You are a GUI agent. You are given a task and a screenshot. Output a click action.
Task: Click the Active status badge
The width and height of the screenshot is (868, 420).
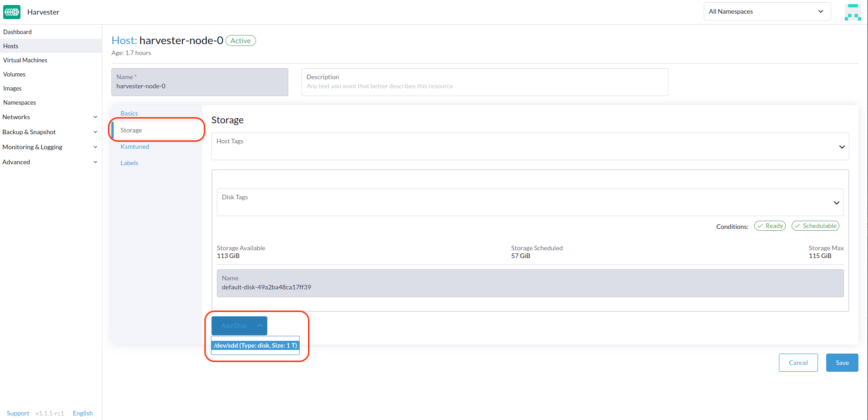coord(241,41)
